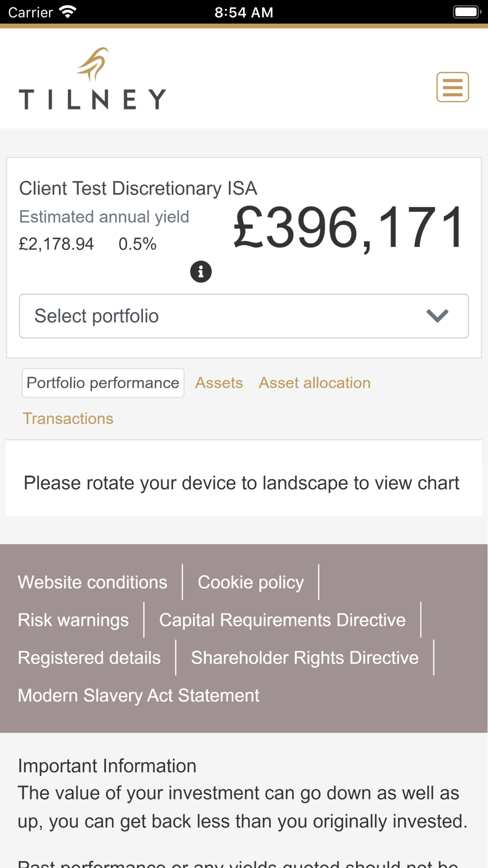Open the Cookie policy link

(x=250, y=582)
